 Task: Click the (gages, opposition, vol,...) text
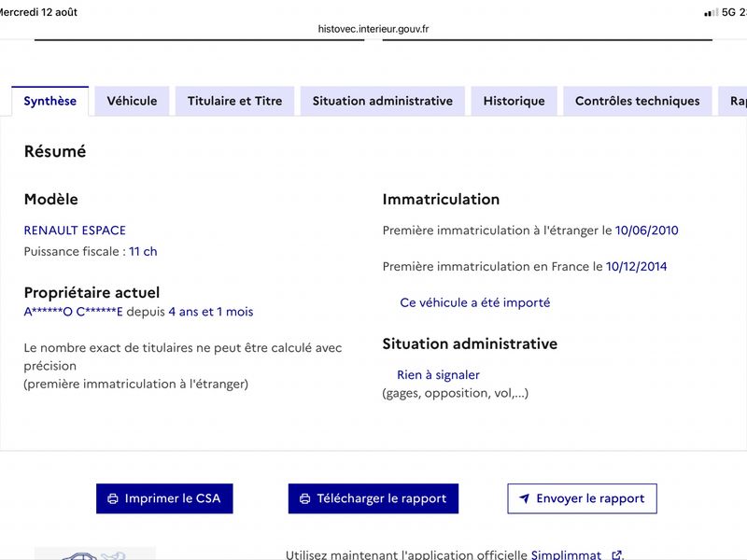pyautogui.click(x=456, y=393)
